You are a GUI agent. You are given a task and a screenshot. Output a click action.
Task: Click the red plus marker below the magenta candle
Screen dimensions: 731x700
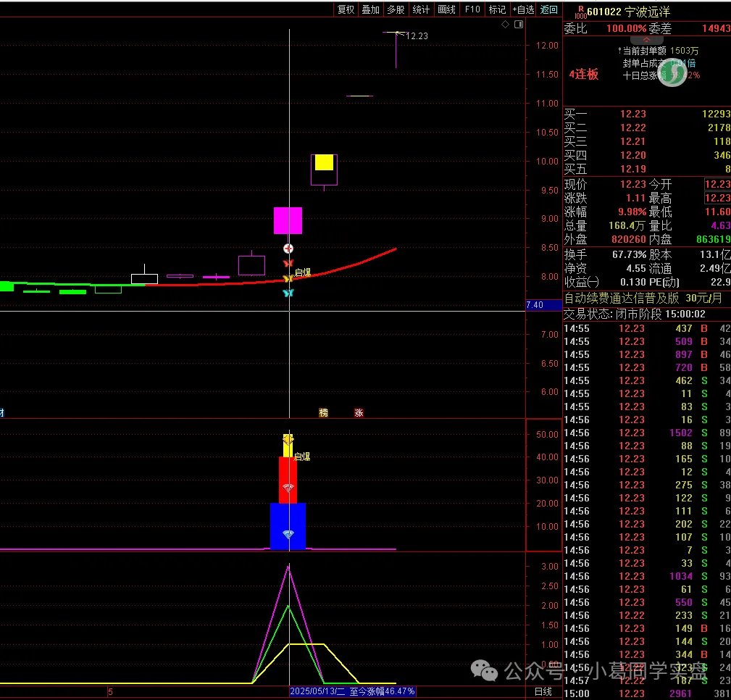click(288, 249)
